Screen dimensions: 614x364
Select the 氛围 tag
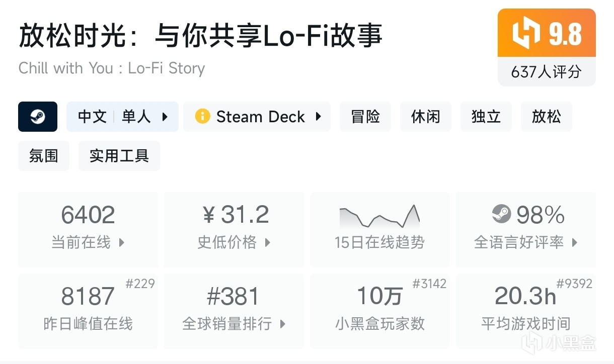[44, 156]
